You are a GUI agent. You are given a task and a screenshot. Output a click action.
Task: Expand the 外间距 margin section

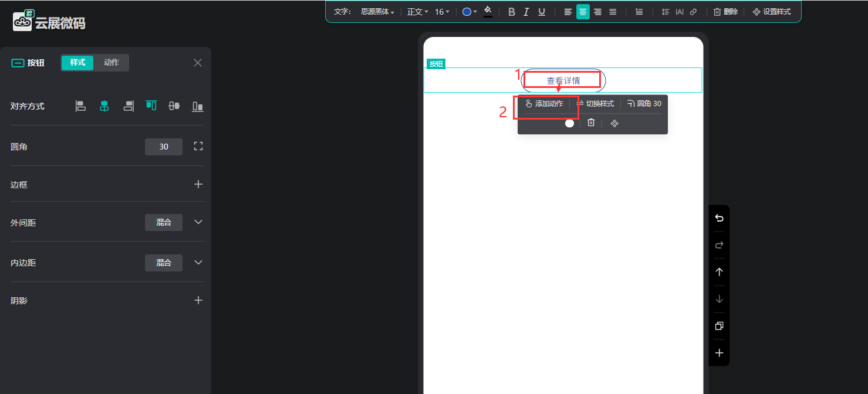point(198,222)
